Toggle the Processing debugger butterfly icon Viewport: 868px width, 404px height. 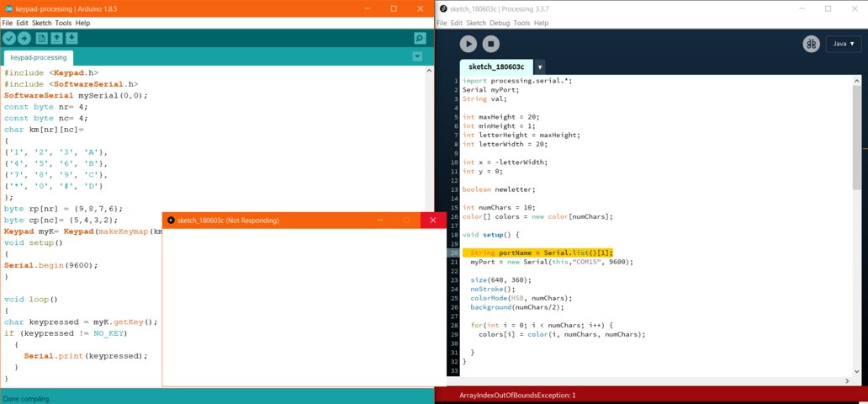[811, 44]
